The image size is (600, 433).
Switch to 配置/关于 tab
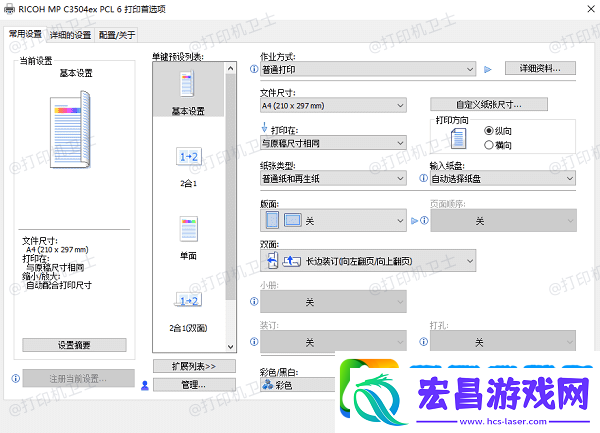click(117, 35)
